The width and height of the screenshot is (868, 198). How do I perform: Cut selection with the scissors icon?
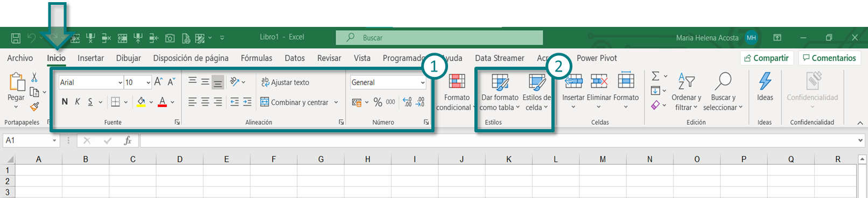(x=34, y=77)
